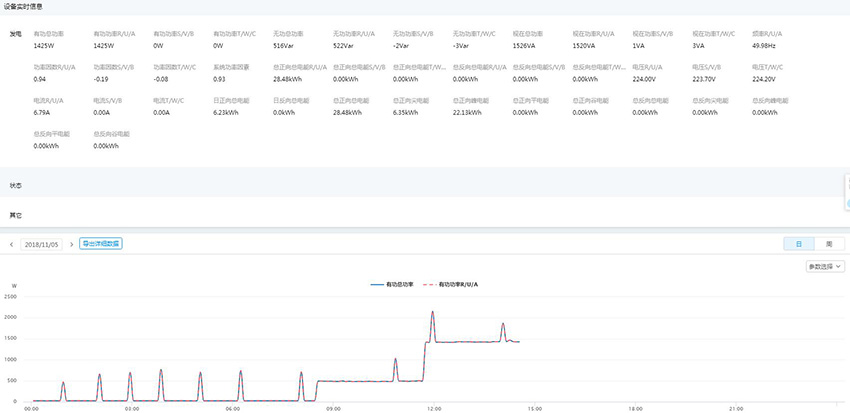Click the 导出详细数据 export button

101,243
